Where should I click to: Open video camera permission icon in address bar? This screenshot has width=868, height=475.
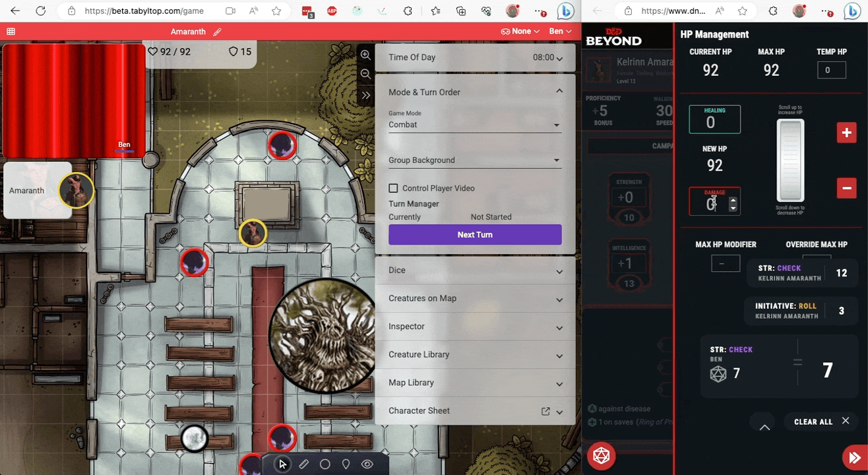(x=230, y=11)
